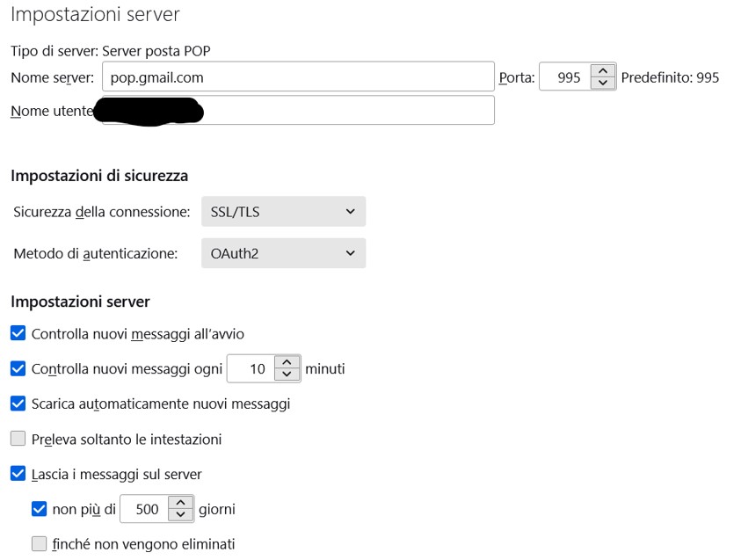This screenshot has width=741, height=560.
Task: Click the Impostazioni di sicurezza heading
Action: tap(99, 175)
